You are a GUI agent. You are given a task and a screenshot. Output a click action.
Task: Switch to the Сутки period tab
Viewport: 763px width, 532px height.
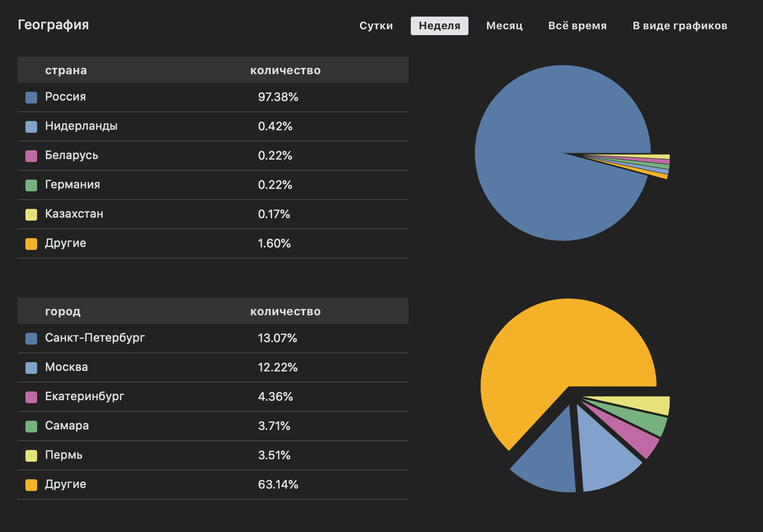tap(376, 26)
